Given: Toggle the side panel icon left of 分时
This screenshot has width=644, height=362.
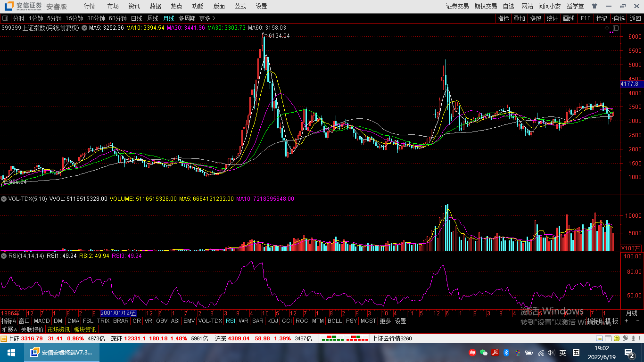Looking at the screenshot, I should (6, 18).
